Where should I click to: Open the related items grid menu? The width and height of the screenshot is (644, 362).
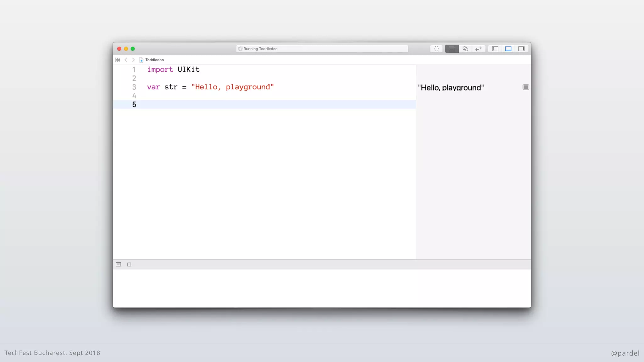118,60
